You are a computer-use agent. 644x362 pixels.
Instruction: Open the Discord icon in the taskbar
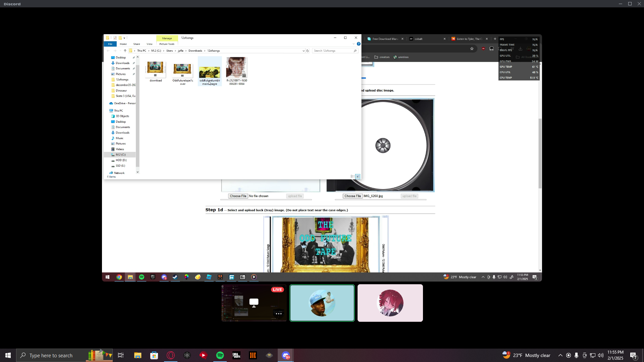pos(285,355)
